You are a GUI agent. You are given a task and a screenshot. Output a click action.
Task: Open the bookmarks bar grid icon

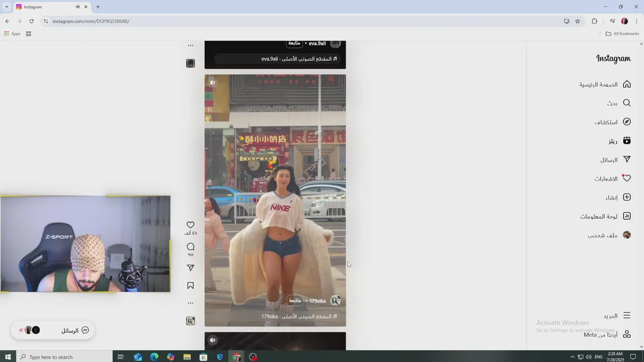click(x=28, y=34)
